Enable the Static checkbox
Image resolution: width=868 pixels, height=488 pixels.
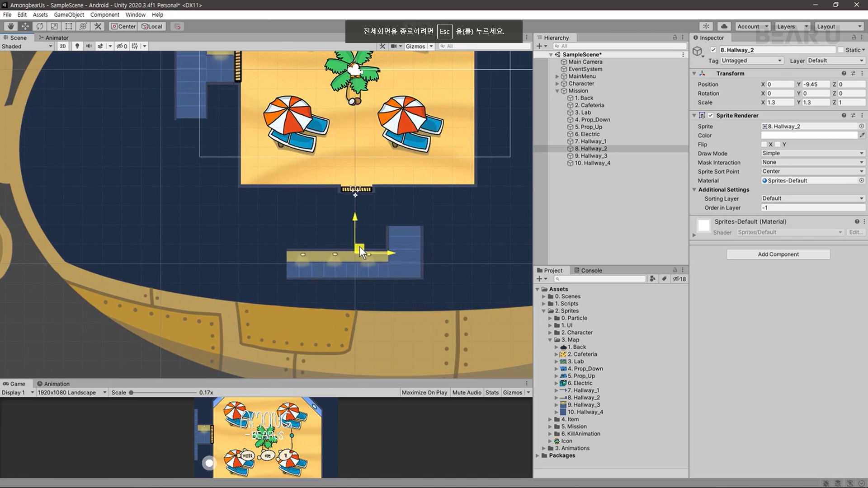point(841,50)
